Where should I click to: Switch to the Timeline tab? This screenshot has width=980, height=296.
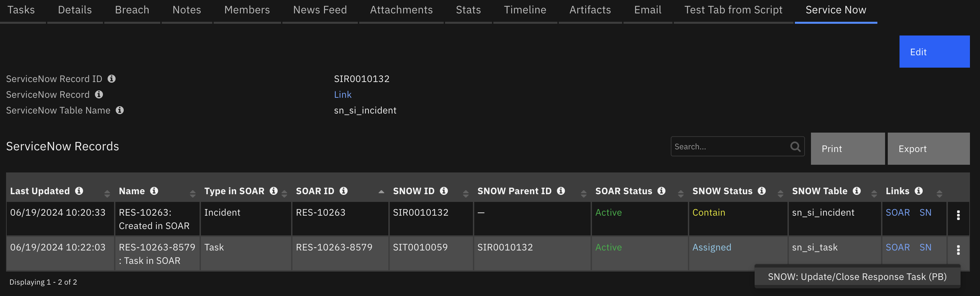525,9
